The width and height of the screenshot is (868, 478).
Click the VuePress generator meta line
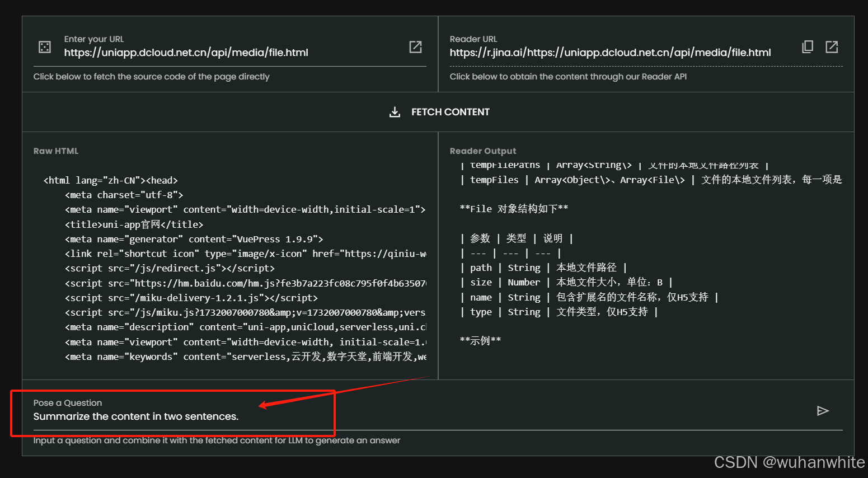tap(194, 239)
